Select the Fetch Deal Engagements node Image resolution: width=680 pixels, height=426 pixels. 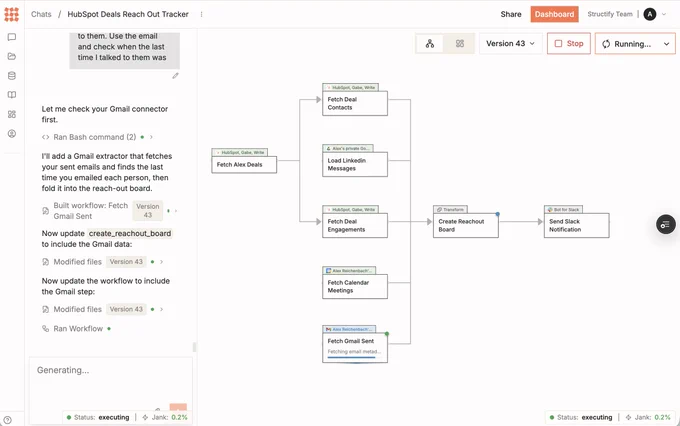pos(355,226)
